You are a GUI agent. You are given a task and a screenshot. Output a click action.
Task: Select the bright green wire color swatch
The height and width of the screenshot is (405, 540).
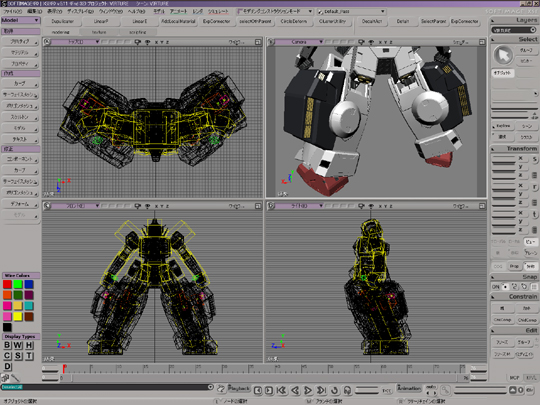[x=18, y=284]
